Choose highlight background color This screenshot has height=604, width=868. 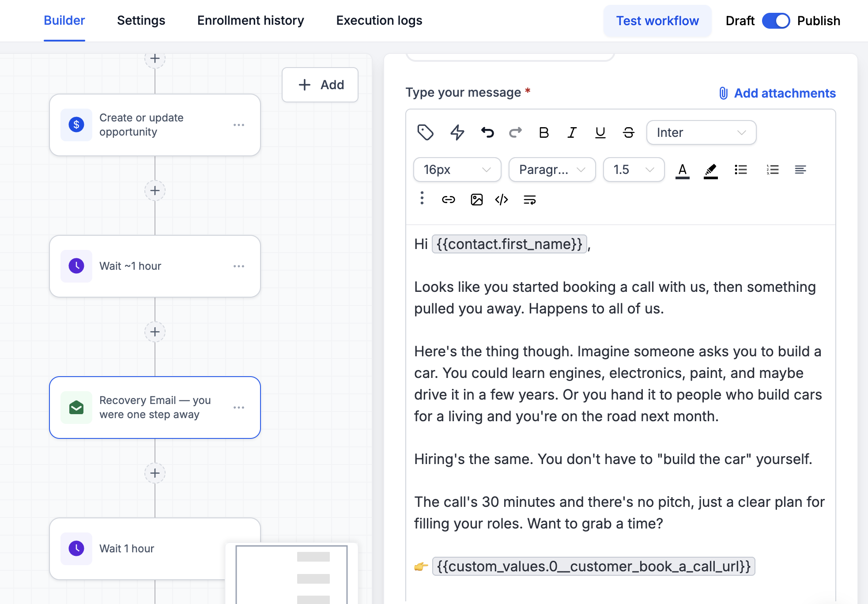pos(710,170)
